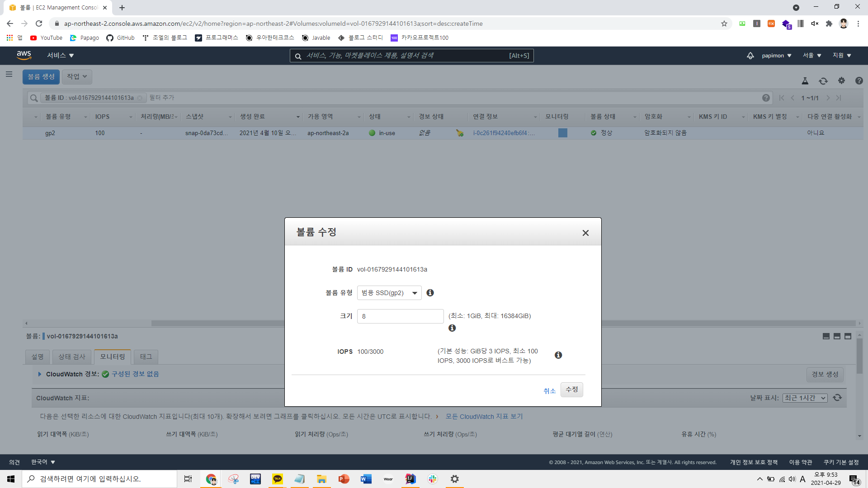Open the 작업 actions dropdown

[77, 76]
